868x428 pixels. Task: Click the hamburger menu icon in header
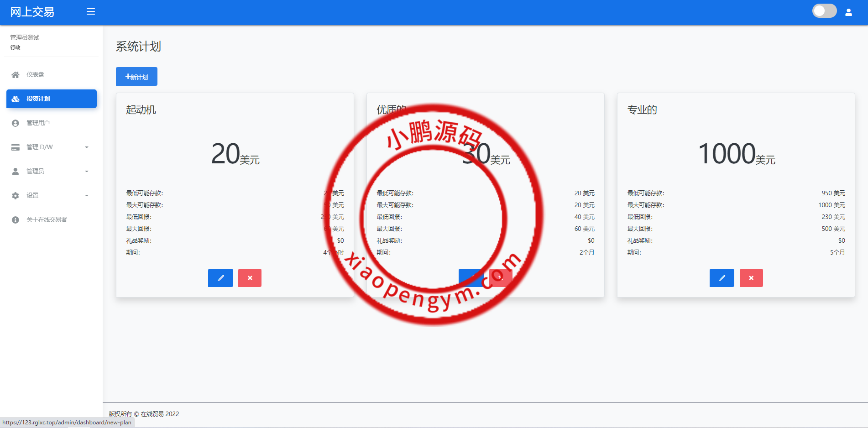tap(91, 11)
